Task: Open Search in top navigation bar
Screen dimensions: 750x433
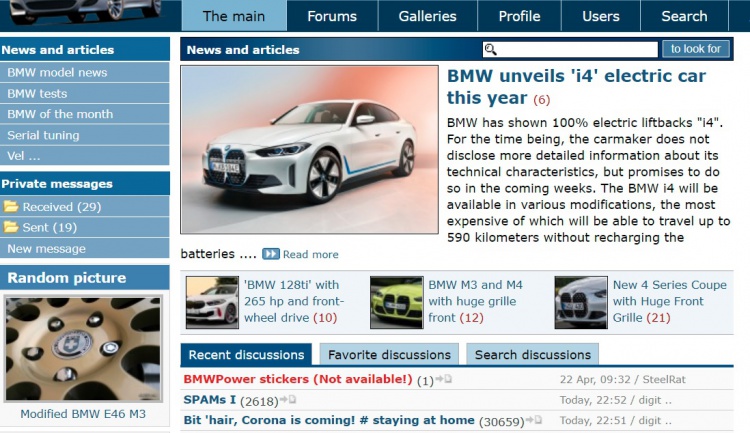Action: [684, 16]
